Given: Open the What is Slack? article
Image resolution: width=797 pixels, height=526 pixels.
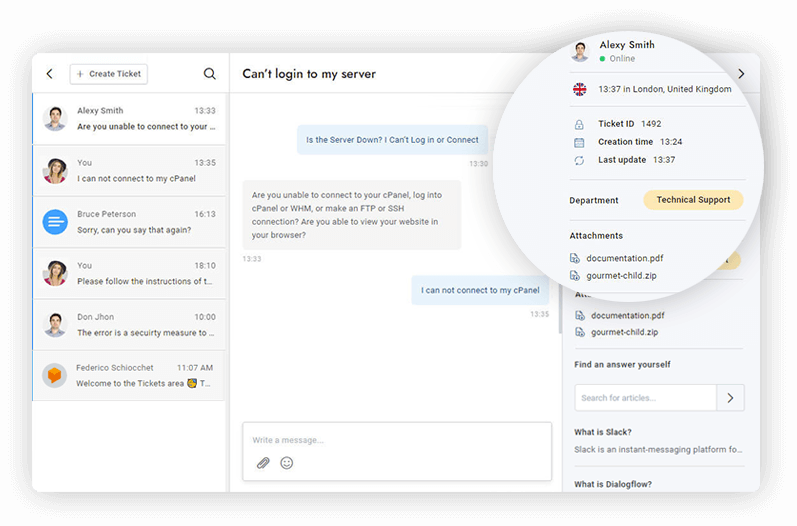Looking at the screenshot, I should (602, 432).
